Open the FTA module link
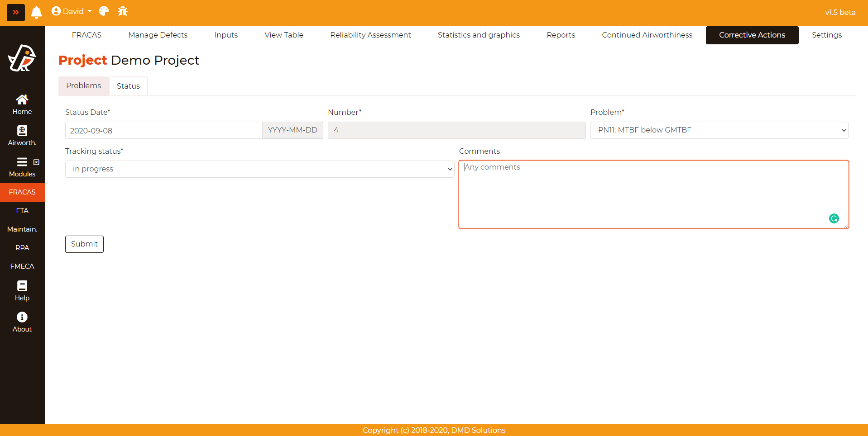 pyautogui.click(x=22, y=211)
